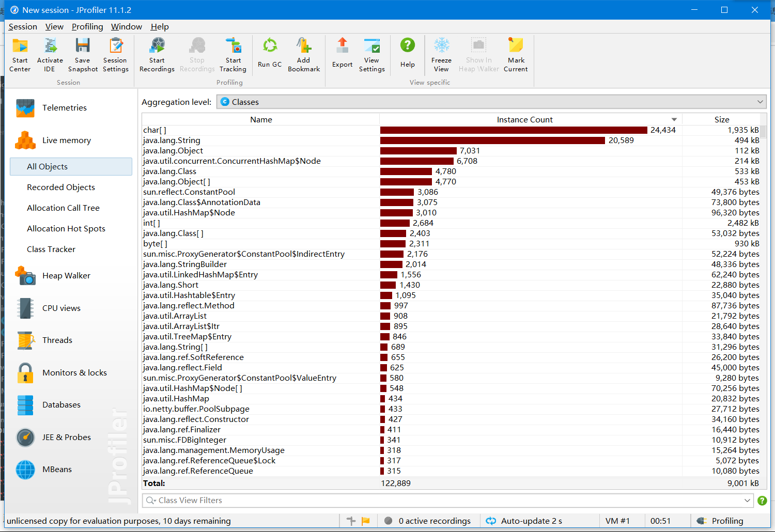Click the java.lang.Object instance count bar
775x532 pixels.
[419, 151]
